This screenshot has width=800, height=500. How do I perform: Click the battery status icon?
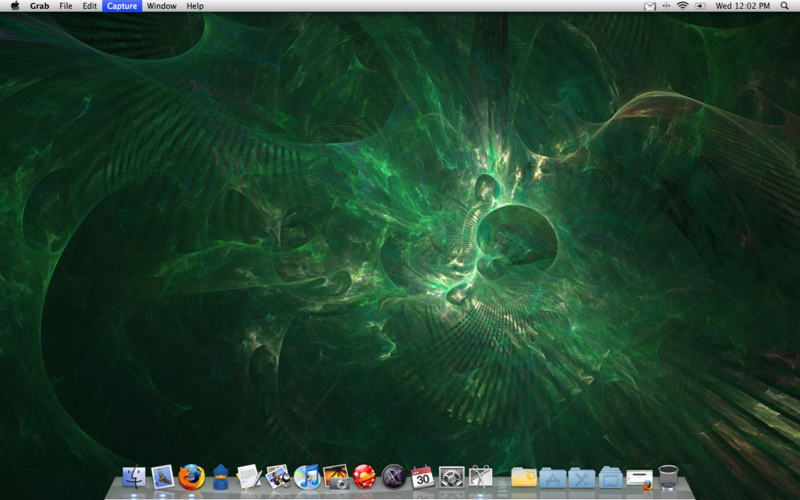[x=701, y=6]
